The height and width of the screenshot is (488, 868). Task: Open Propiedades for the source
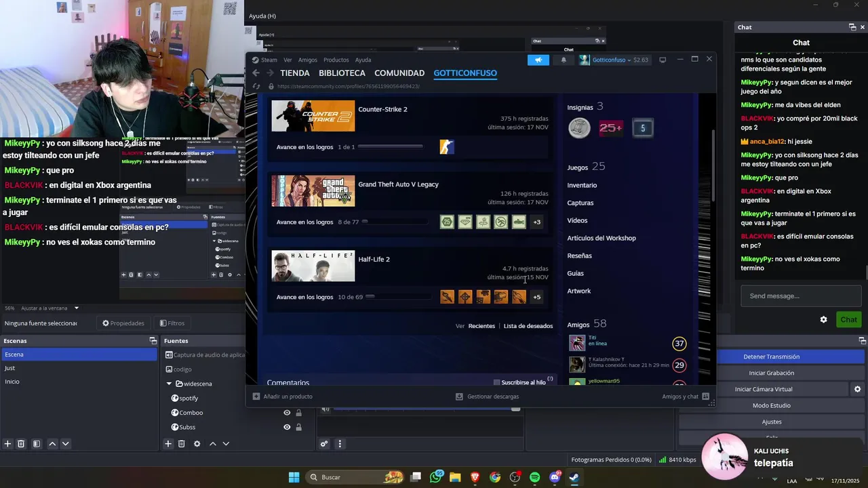tap(123, 323)
